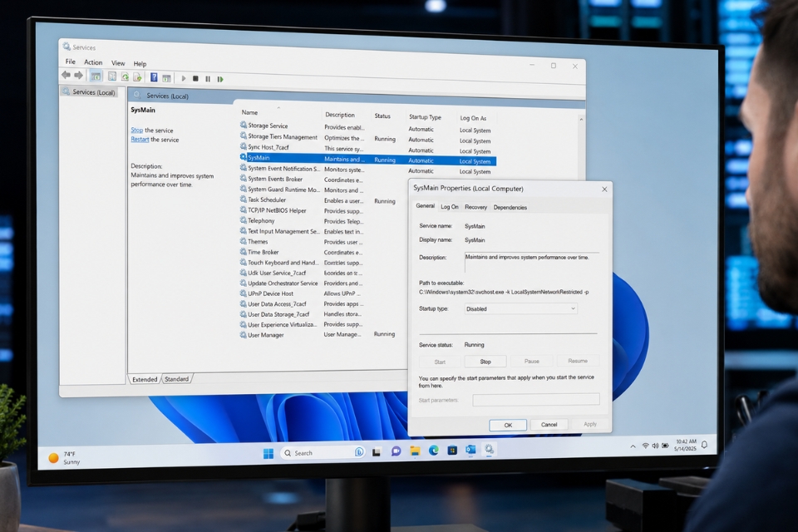
Task: Open the Wi-Fi icon in system tray
Action: click(x=645, y=446)
